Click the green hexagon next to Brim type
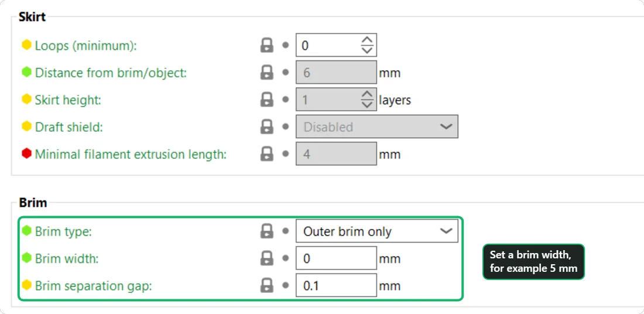Image resolution: width=644 pixels, height=314 pixels. tap(27, 231)
